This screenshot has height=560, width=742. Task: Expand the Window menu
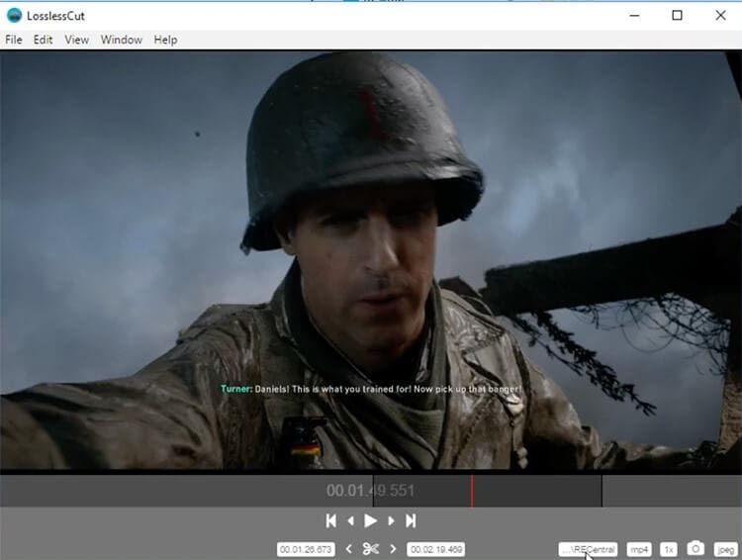coord(121,40)
